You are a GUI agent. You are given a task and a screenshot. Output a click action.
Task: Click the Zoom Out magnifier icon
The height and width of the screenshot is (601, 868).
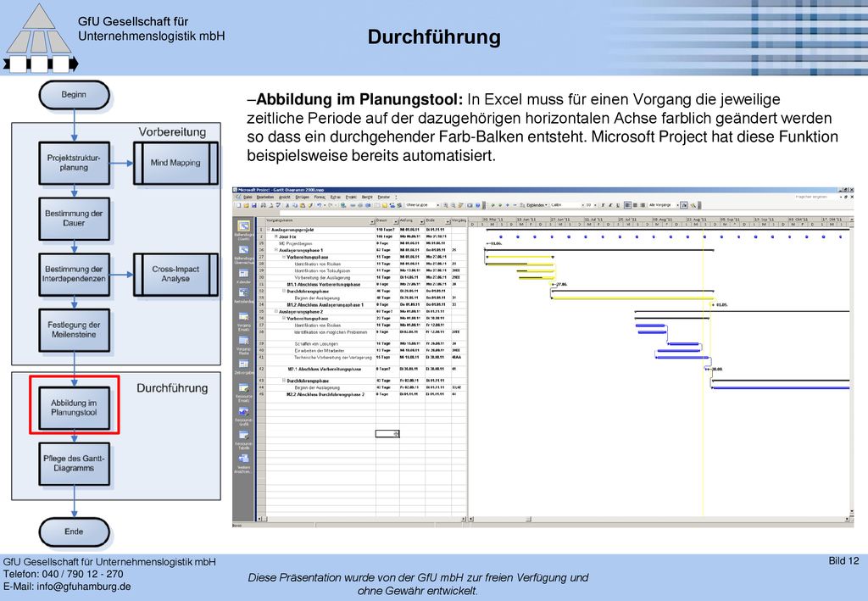tap(453, 205)
